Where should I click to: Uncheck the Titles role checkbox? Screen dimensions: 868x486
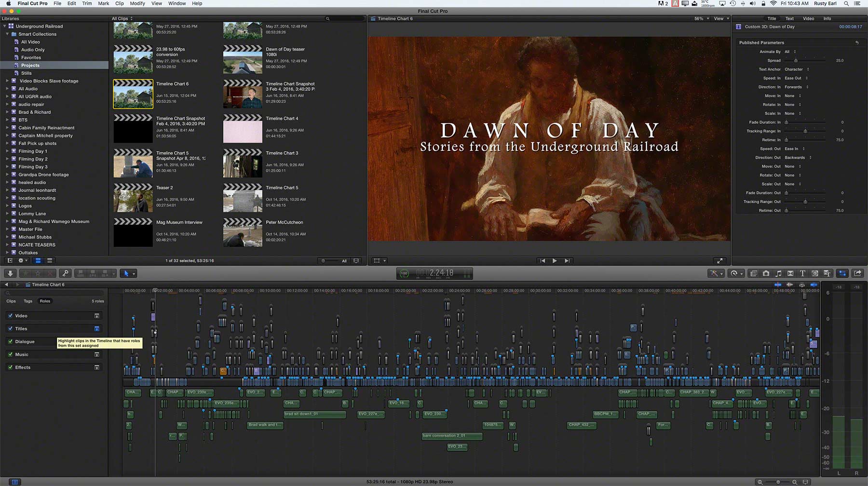coord(11,329)
